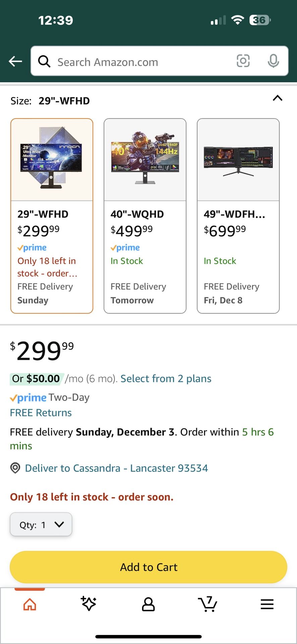297x644 pixels.
Task: Open the Qty dropdown
Action: (x=41, y=525)
